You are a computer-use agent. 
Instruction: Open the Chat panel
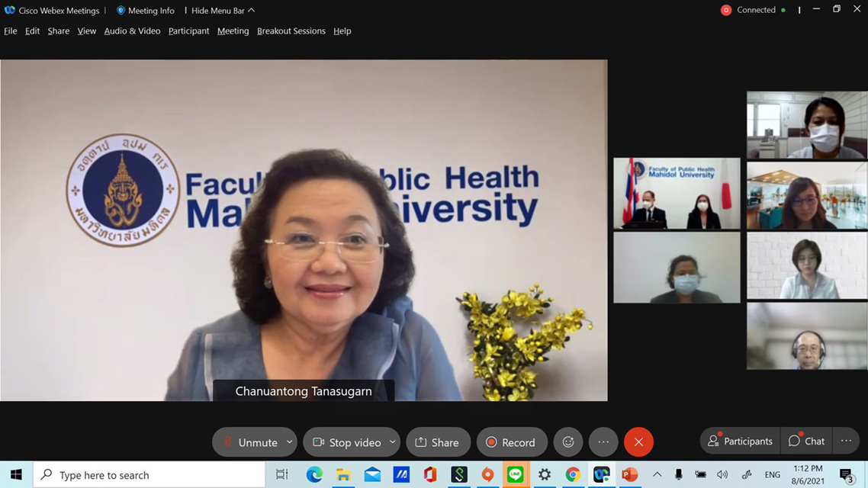(x=806, y=441)
